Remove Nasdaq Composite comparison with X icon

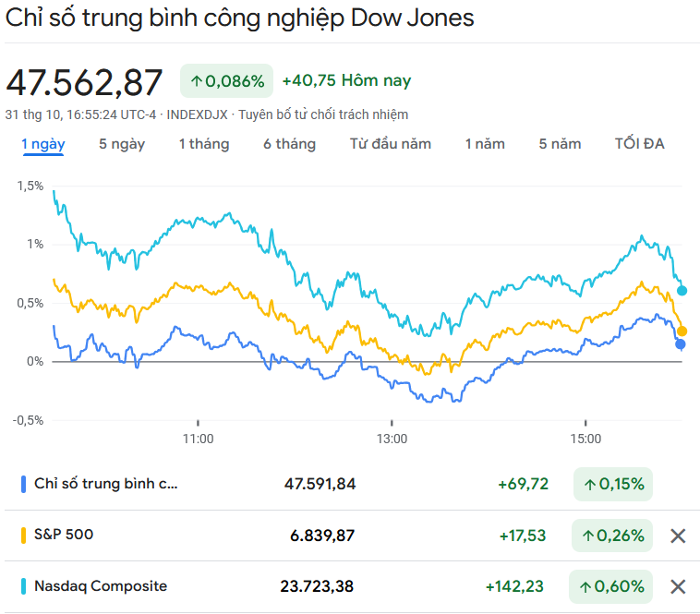[678, 586]
